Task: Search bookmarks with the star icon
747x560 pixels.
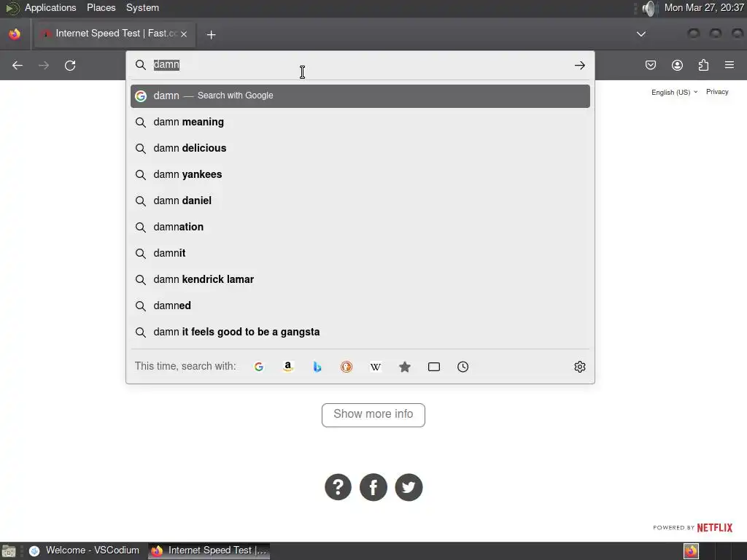Action: pos(404,367)
